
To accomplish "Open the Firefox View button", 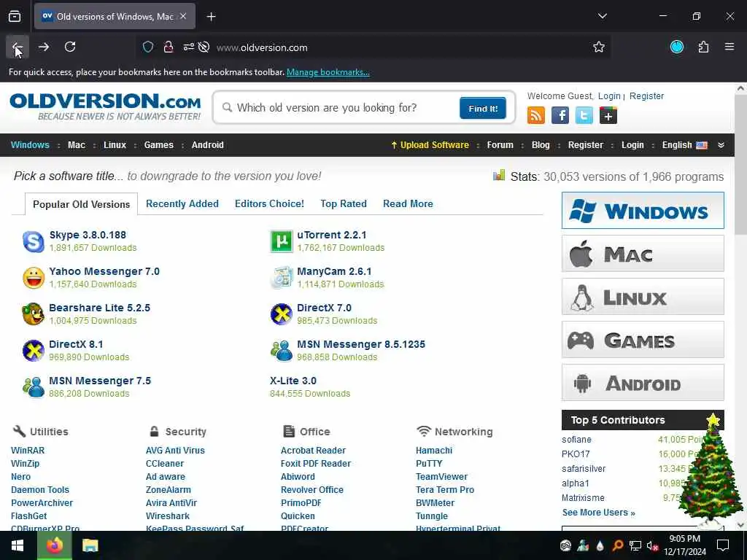I will pos(15,17).
